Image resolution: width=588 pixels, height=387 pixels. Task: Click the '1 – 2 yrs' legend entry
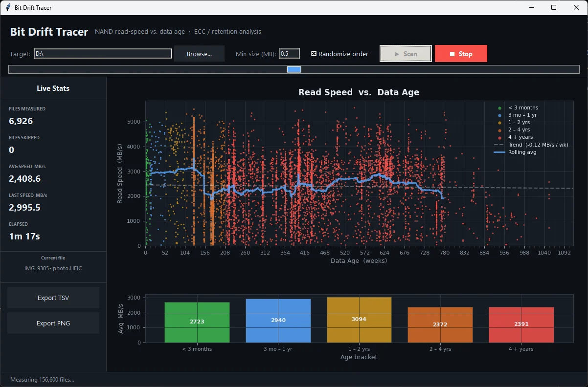(519, 122)
